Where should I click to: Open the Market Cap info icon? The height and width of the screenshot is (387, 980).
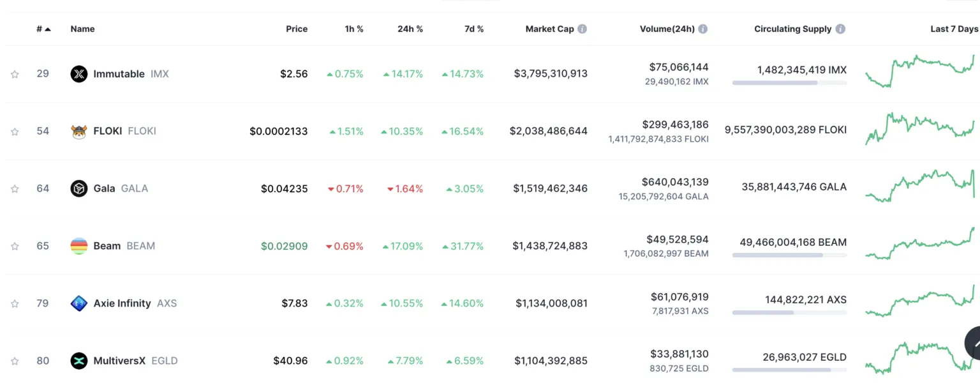coord(583,29)
